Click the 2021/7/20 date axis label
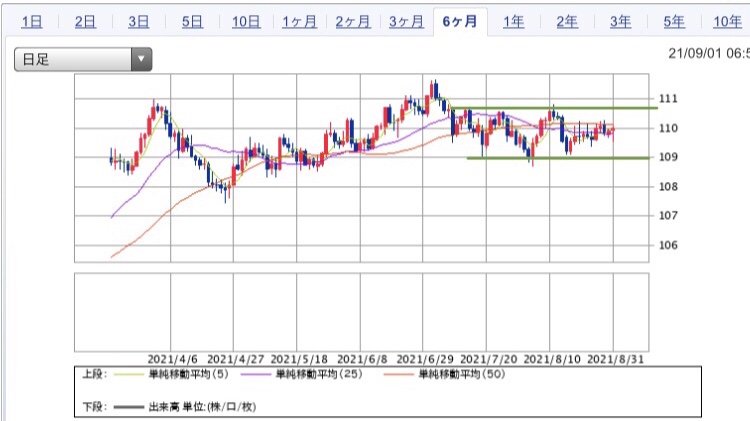Screen dimensions: 750x421 [488, 359]
